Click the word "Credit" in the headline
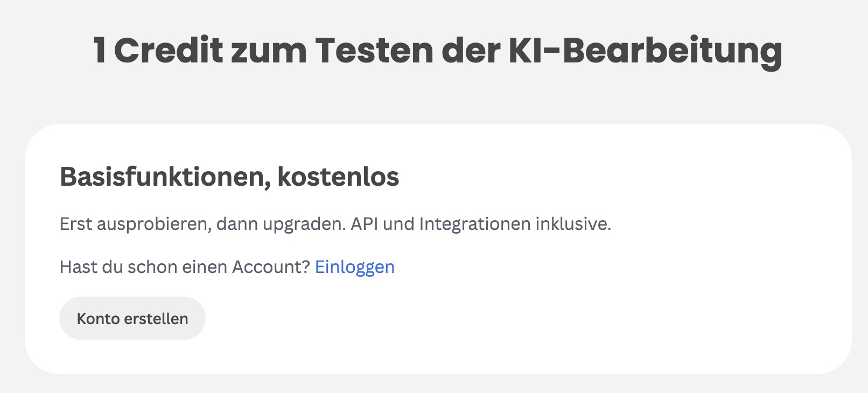This screenshot has width=868, height=393. (168, 51)
